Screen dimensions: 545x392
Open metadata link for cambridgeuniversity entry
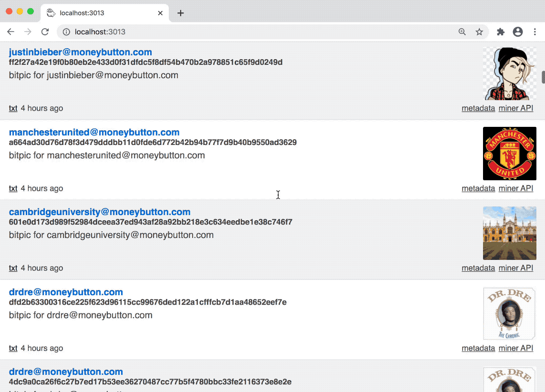point(478,268)
